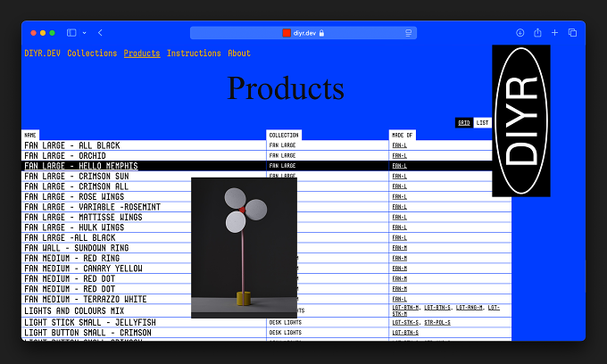Open the Products nav item

142,54
